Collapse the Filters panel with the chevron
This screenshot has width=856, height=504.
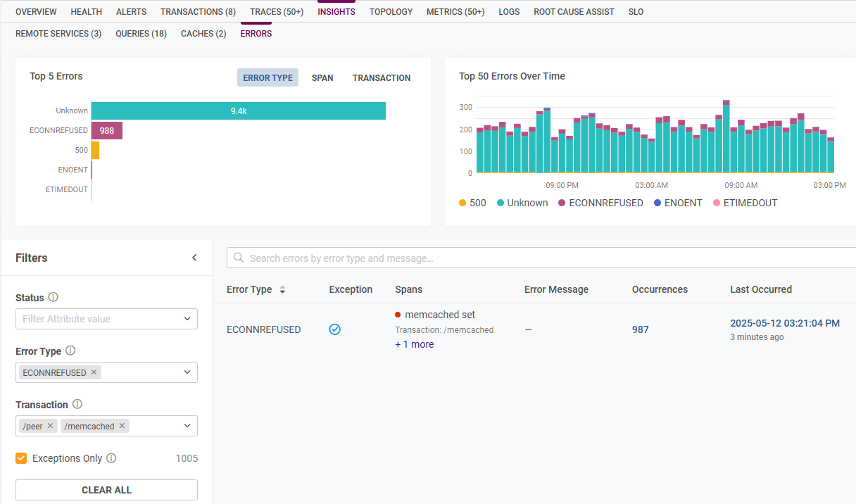coord(195,257)
